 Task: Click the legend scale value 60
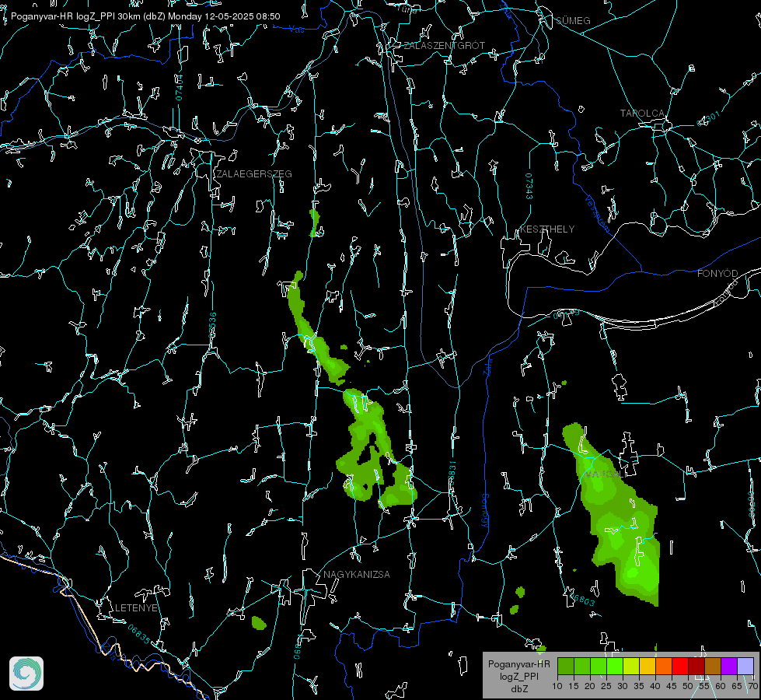pos(721,687)
